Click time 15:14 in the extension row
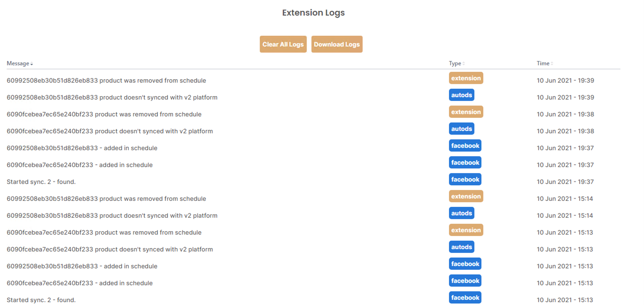Screen dimensions: 644x305 coord(565,198)
